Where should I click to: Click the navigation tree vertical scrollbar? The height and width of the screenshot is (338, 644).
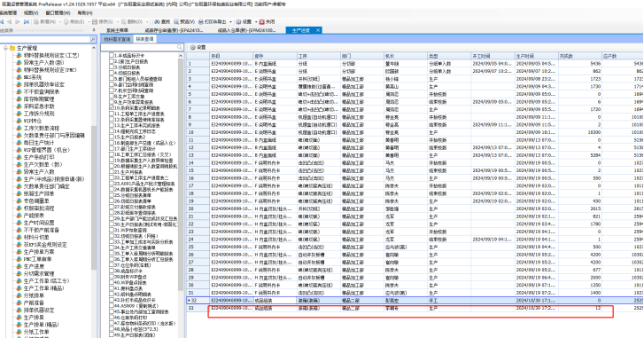coord(94,197)
